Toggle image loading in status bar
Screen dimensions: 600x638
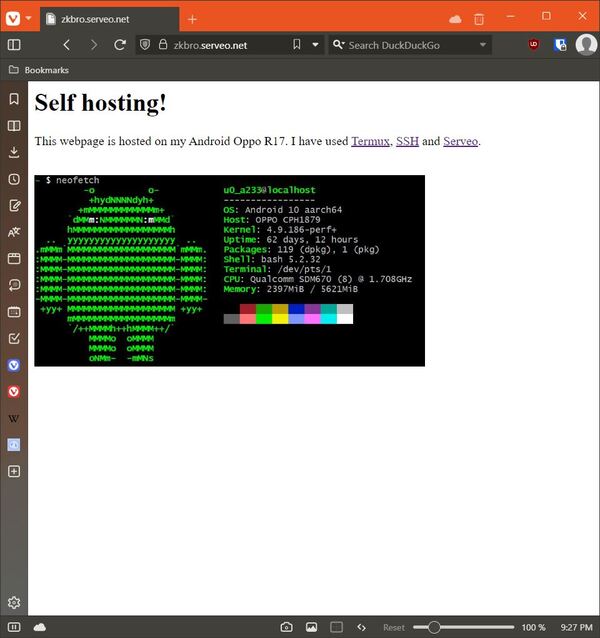311,627
